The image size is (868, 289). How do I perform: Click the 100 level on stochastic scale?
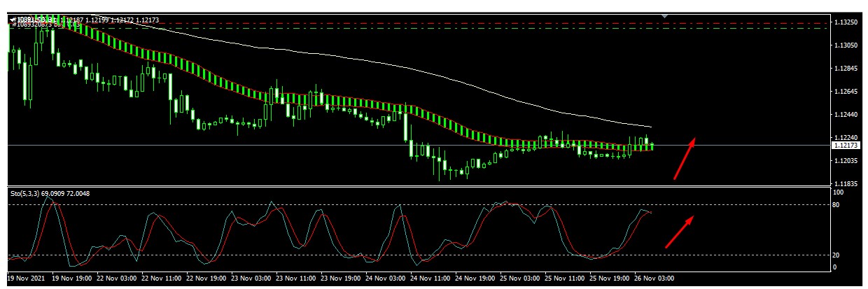click(836, 192)
